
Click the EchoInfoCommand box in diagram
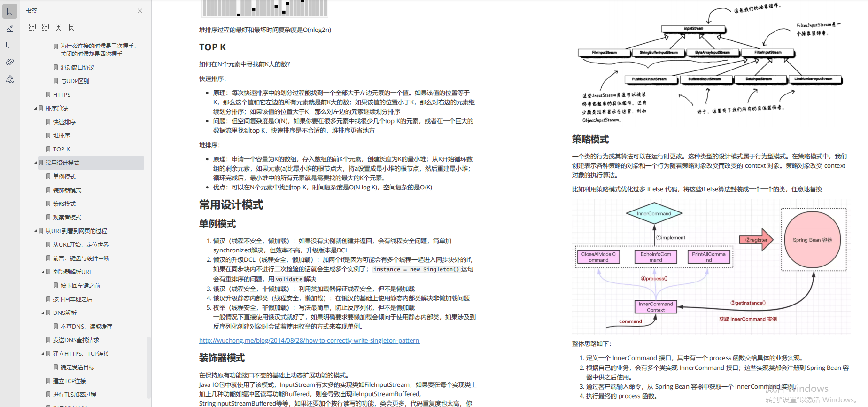click(656, 257)
